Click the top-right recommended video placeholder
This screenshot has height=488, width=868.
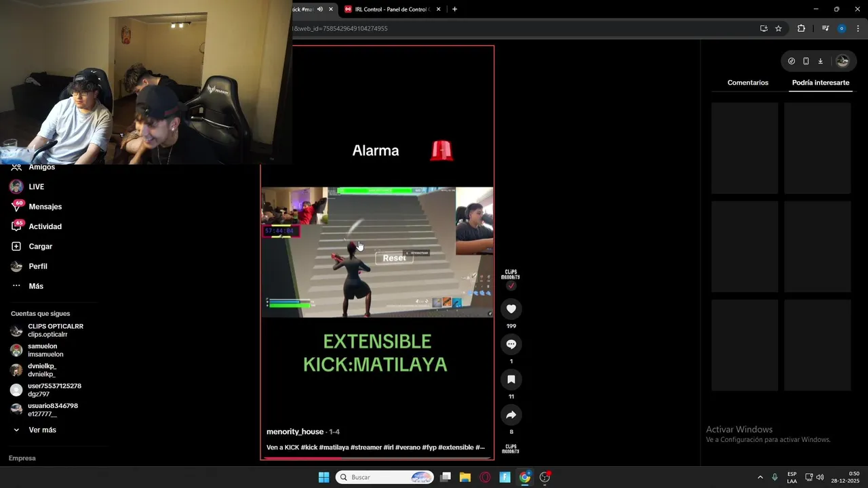pos(817,148)
